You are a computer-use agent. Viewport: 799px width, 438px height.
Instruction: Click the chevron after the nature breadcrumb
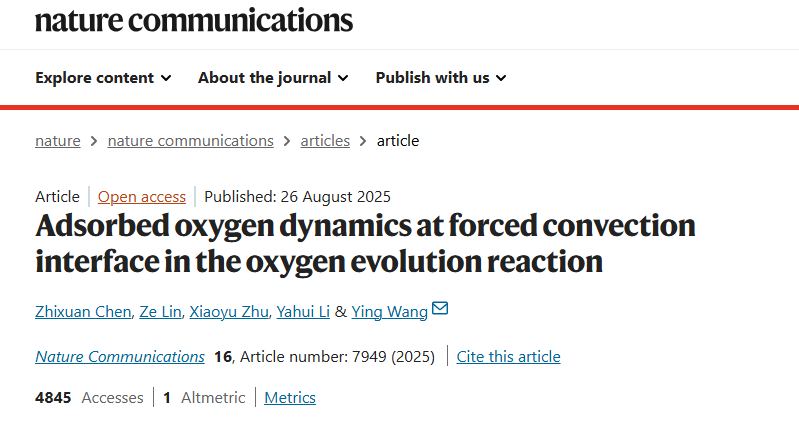(x=94, y=141)
